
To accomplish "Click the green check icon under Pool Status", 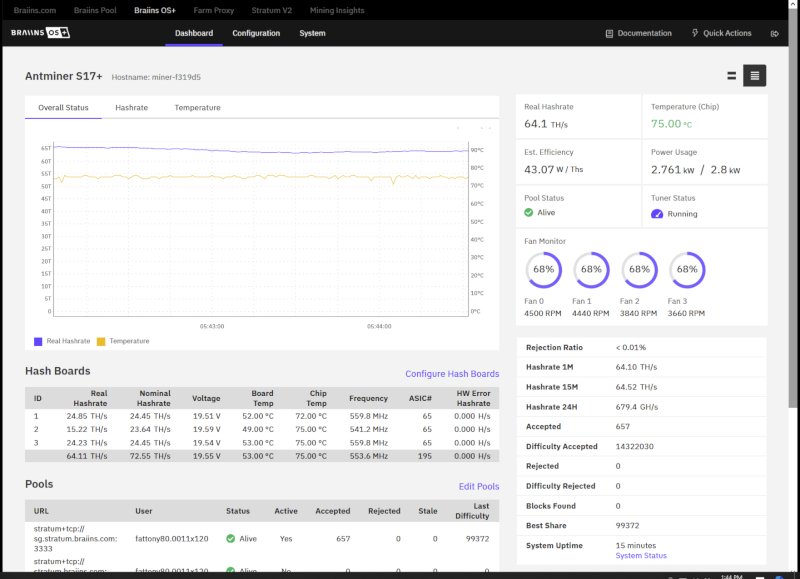I will 529,213.
